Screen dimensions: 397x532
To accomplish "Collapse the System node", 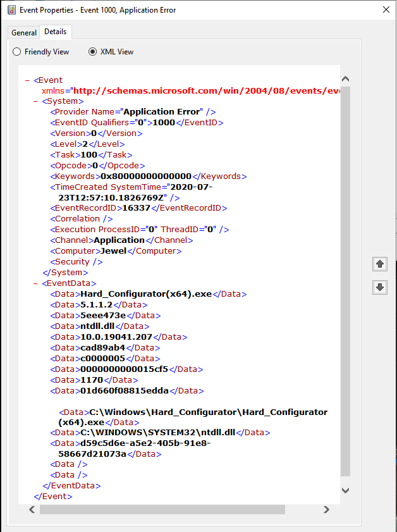I will (35, 101).
